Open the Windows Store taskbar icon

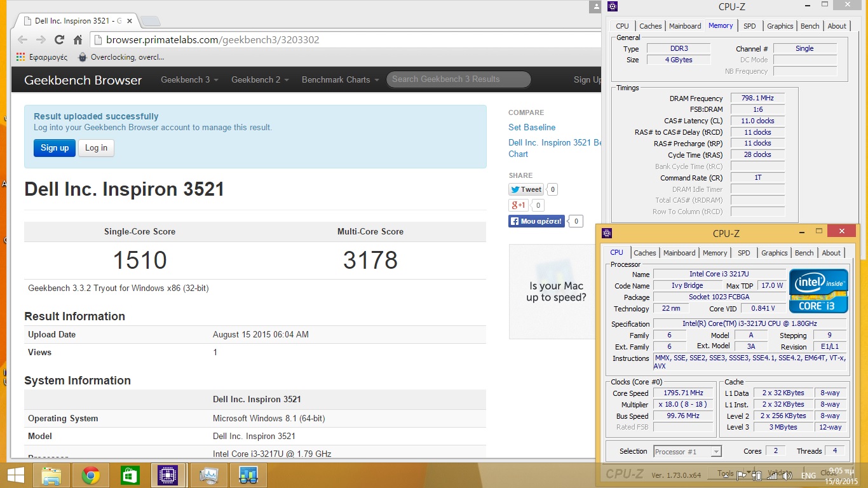pos(130,475)
